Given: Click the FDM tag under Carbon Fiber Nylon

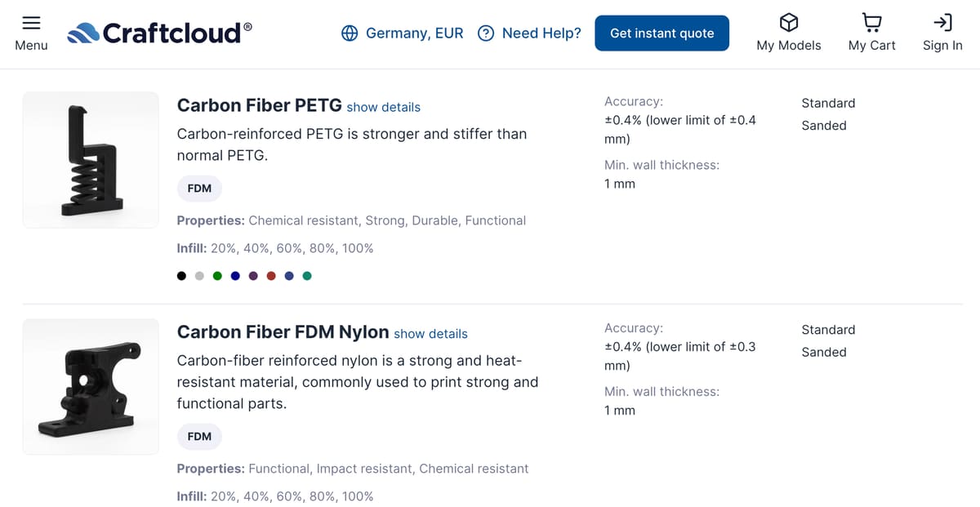Looking at the screenshot, I should (199, 437).
